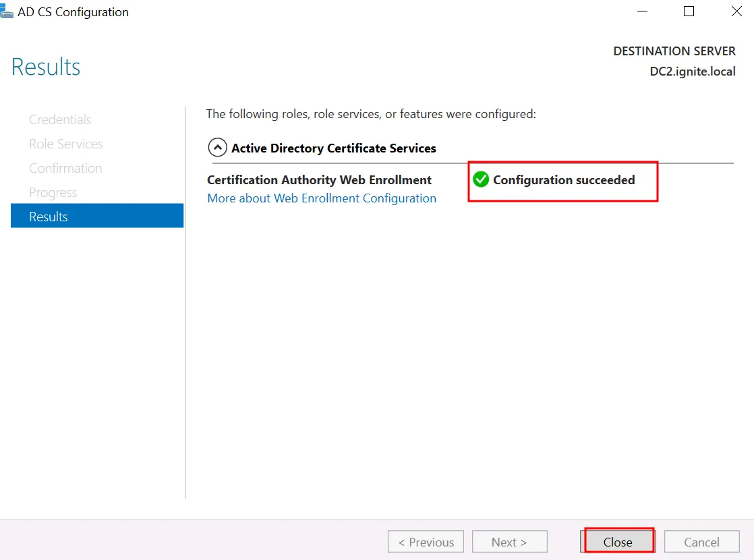Open More about Web Enrollment Configuration link
The height and width of the screenshot is (560, 754).
(x=322, y=198)
